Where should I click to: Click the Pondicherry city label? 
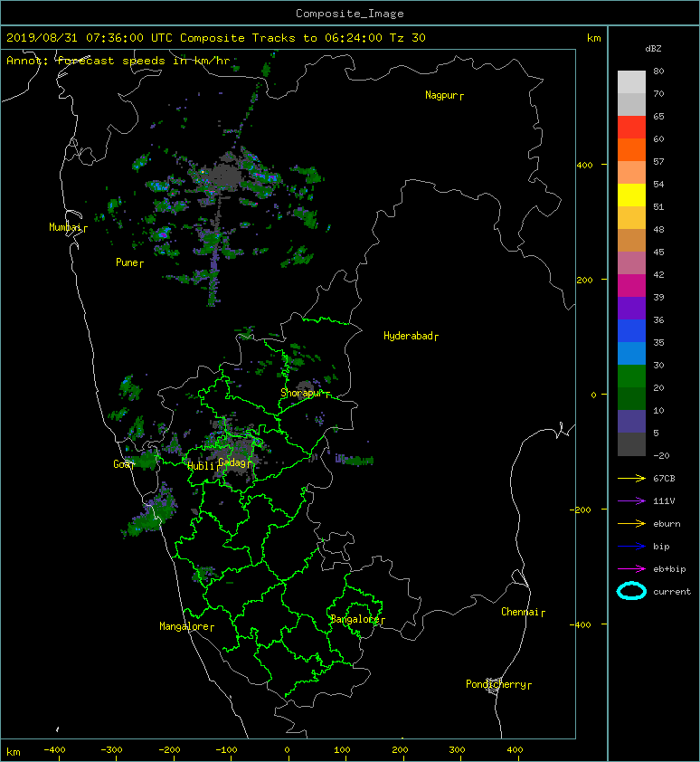click(496, 684)
